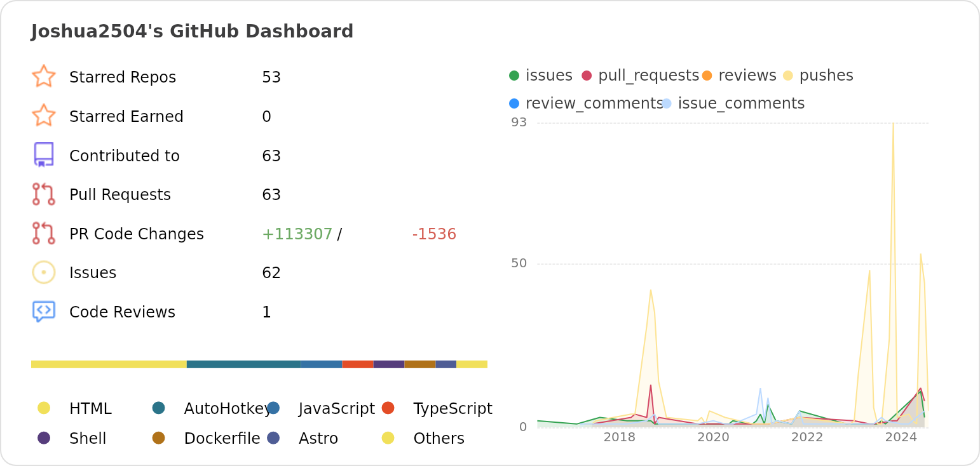The image size is (980, 466).
Task: Click the TypeScript language label
Action: click(453, 409)
